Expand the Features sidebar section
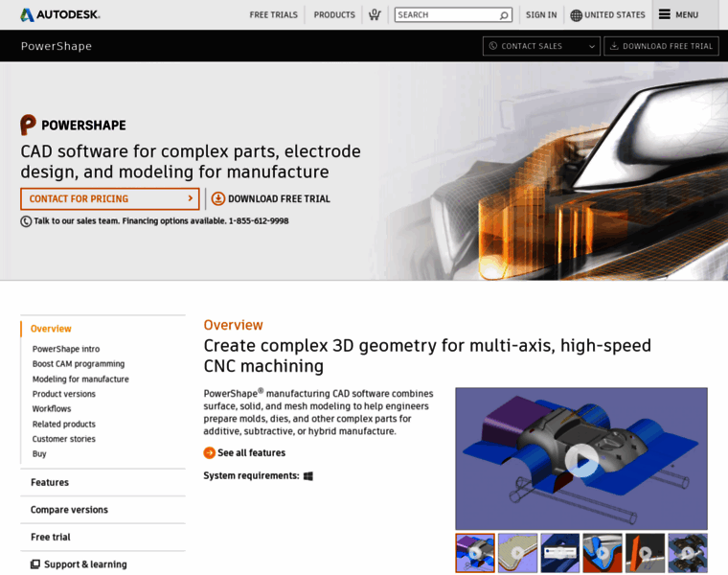 tap(50, 482)
